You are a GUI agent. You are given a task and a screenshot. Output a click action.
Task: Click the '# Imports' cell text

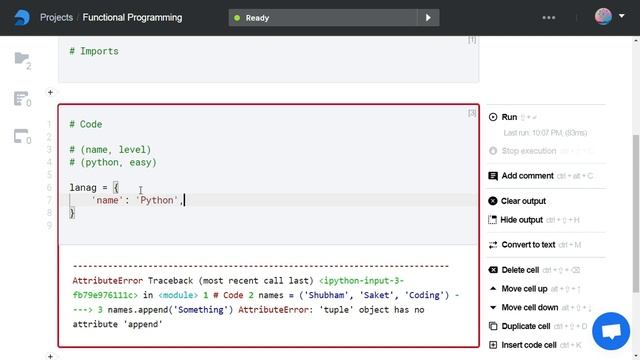pos(94,51)
